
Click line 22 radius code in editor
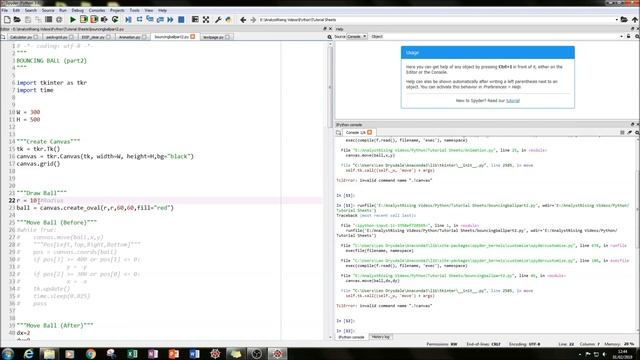pyautogui.click(x=40, y=200)
